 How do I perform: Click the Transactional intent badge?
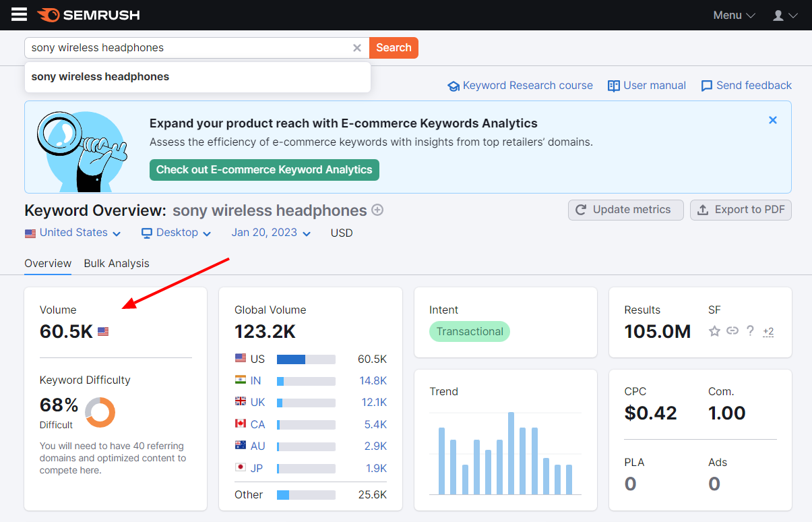click(x=470, y=332)
